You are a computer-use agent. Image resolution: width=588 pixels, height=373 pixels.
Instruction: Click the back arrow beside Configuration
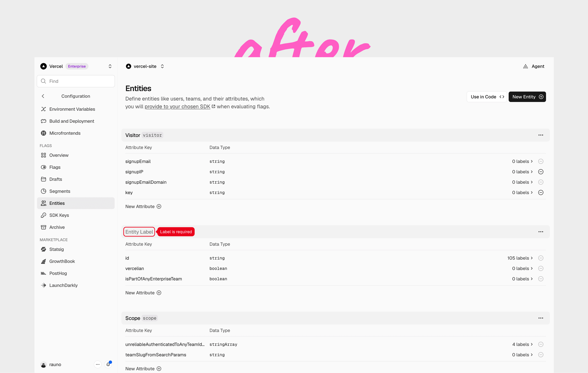click(x=43, y=96)
